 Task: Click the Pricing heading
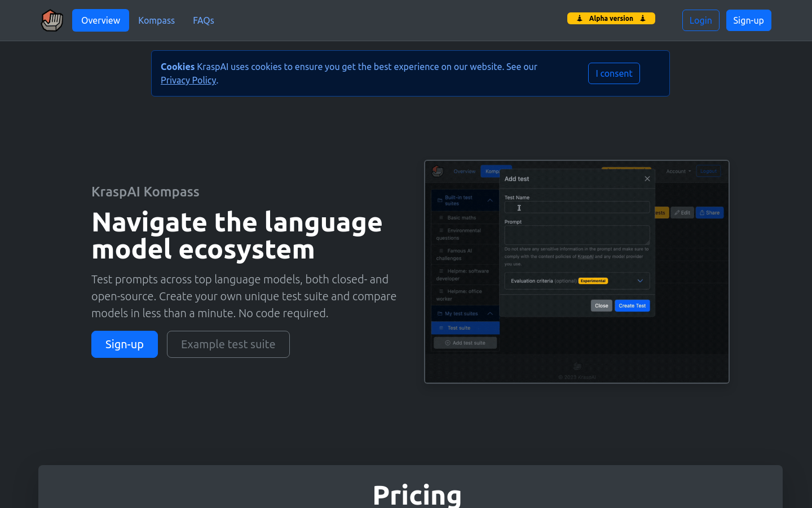click(x=417, y=494)
